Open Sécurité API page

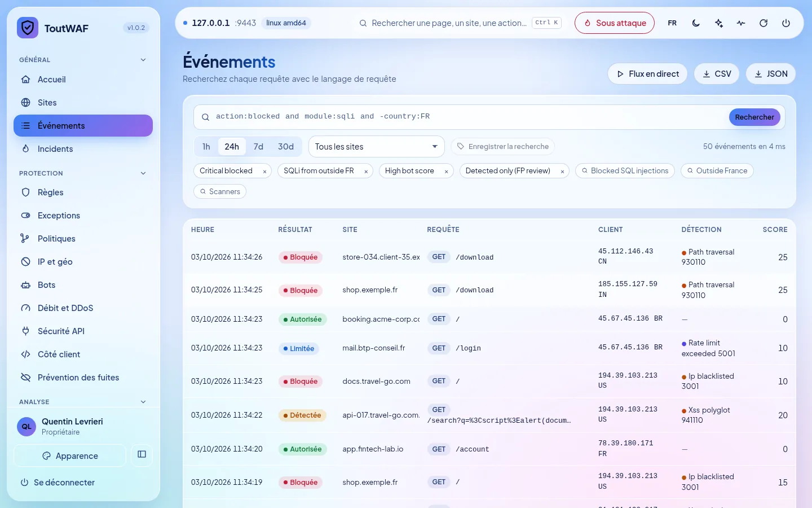click(x=83, y=331)
